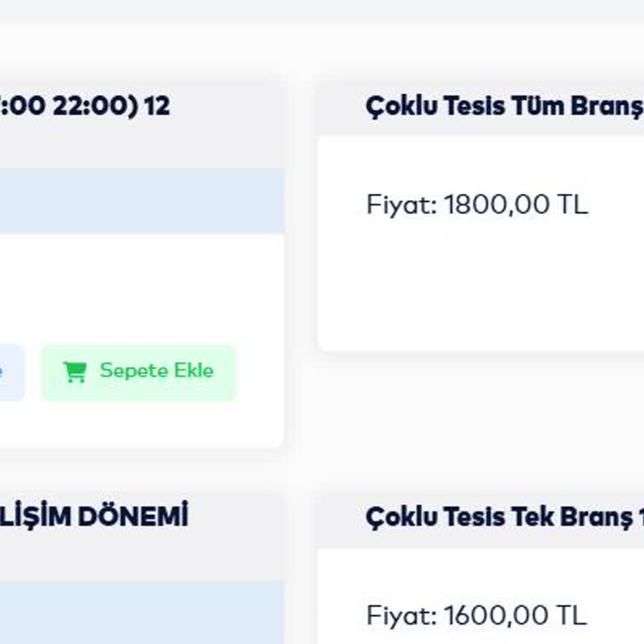The width and height of the screenshot is (644, 644).
Task: Click the LİŞİM DÖNEMİ card heading
Action: 94,517
